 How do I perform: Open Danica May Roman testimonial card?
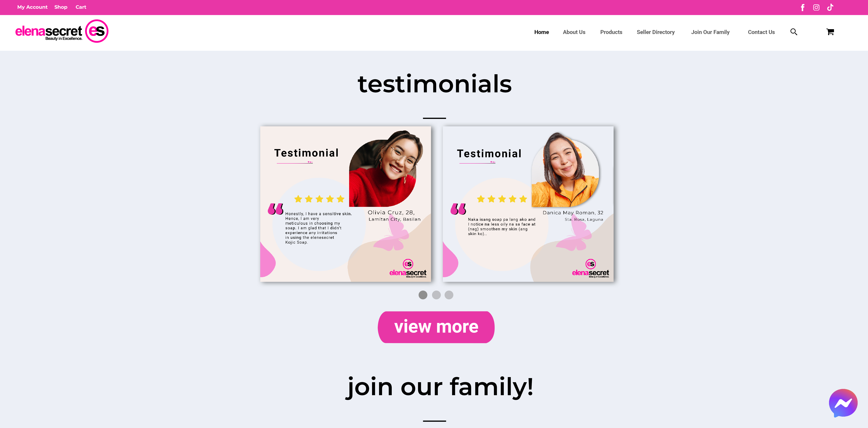(x=528, y=204)
